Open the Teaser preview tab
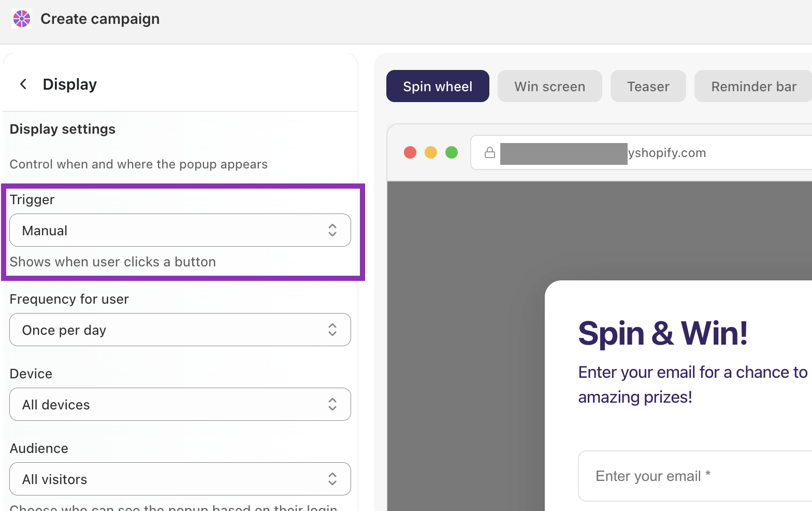Image resolution: width=812 pixels, height=511 pixels. [x=648, y=86]
